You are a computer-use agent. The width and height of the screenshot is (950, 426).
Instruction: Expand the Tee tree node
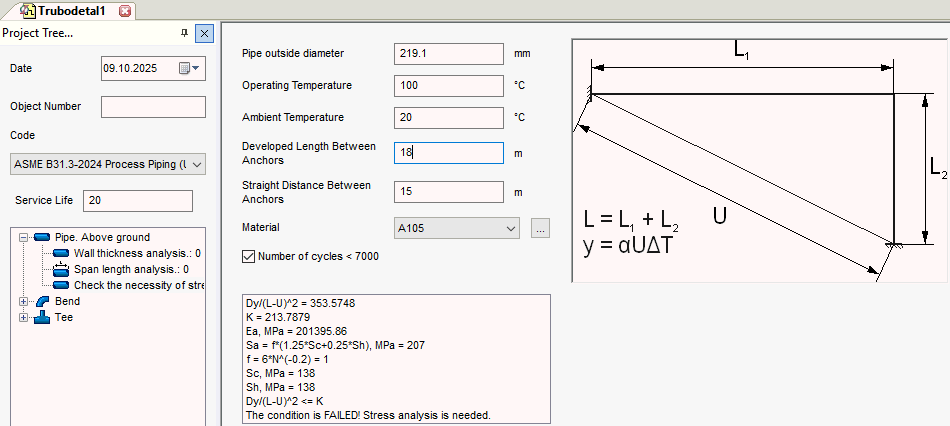(24, 317)
